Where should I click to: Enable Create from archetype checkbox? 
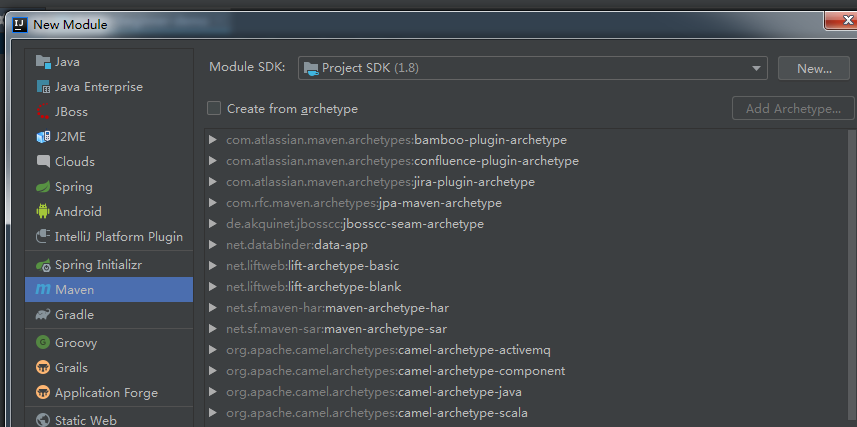point(214,108)
